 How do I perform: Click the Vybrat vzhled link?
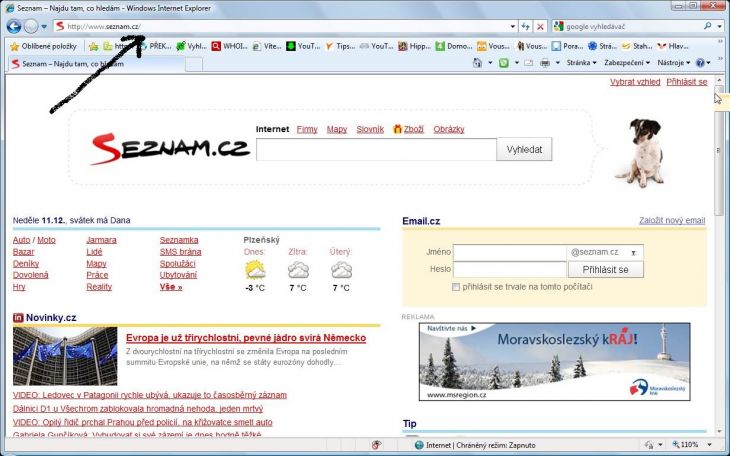pos(635,82)
